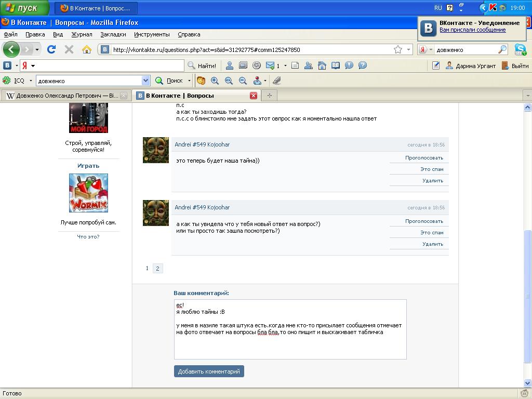Open the photos icon in VK toolbar
The image size is (532, 399).
(243, 65)
